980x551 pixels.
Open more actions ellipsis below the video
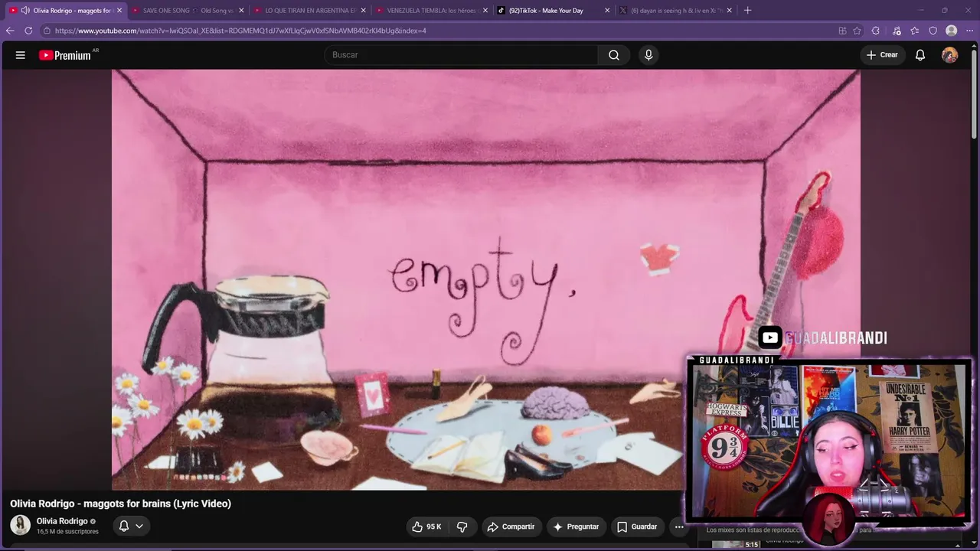(x=679, y=527)
